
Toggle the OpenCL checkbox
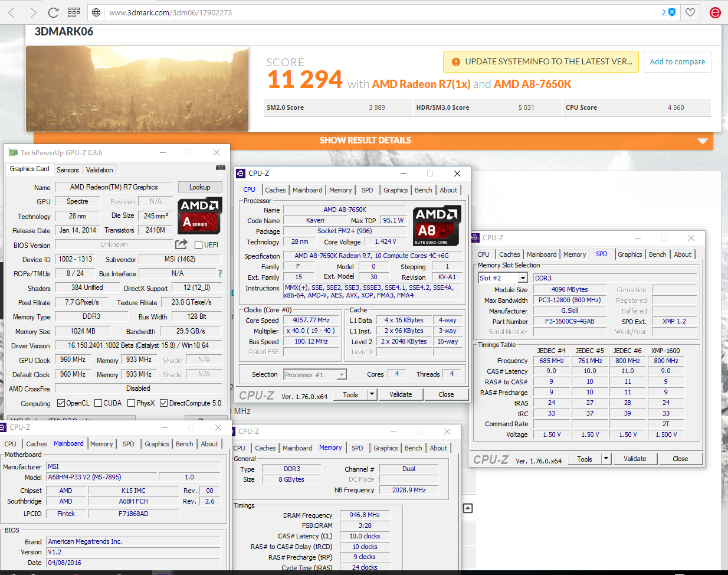coord(61,403)
